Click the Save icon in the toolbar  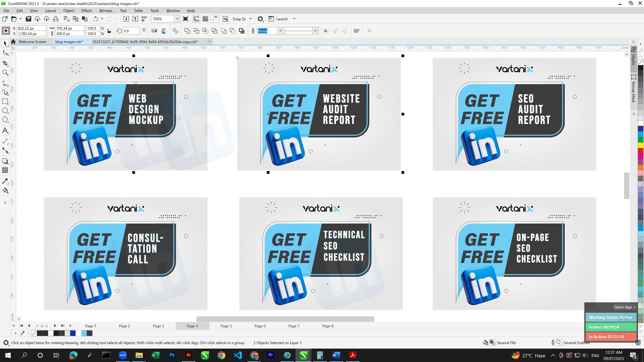coord(29,19)
